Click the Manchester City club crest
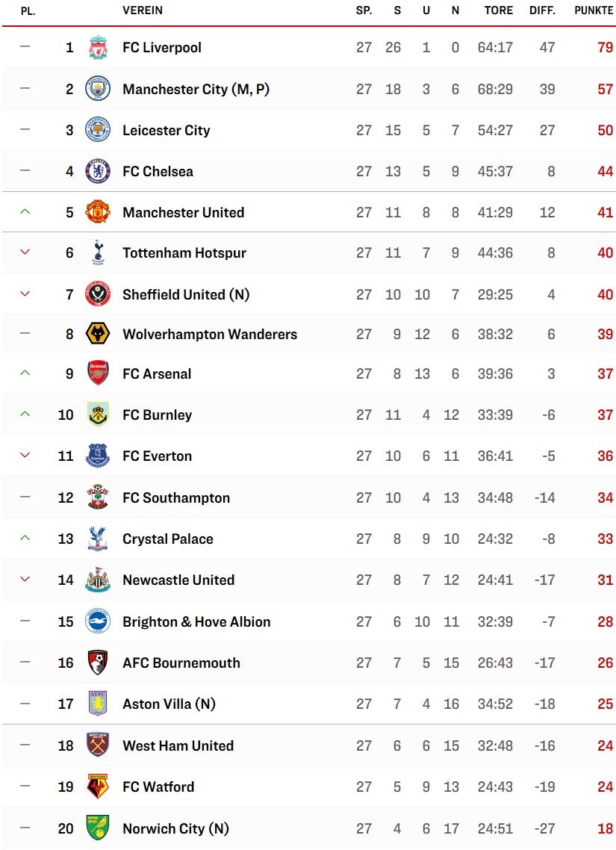 tap(98, 88)
